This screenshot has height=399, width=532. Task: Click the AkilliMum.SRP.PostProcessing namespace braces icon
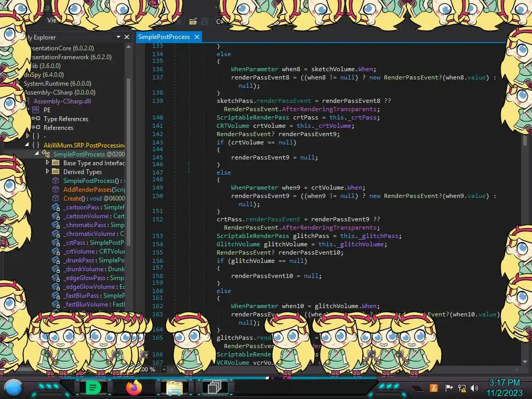pyautogui.click(x=36, y=145)
